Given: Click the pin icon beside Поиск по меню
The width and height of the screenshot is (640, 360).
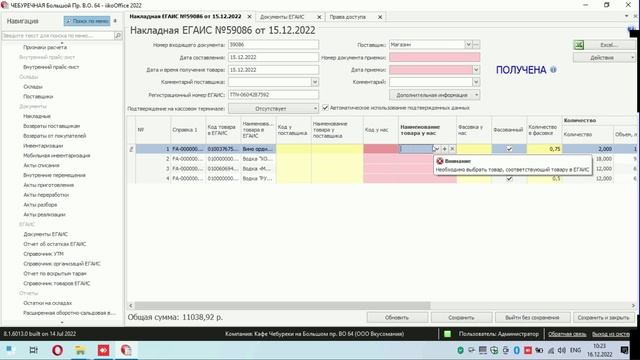Looking at the screenshot, I should pos(115,21).
